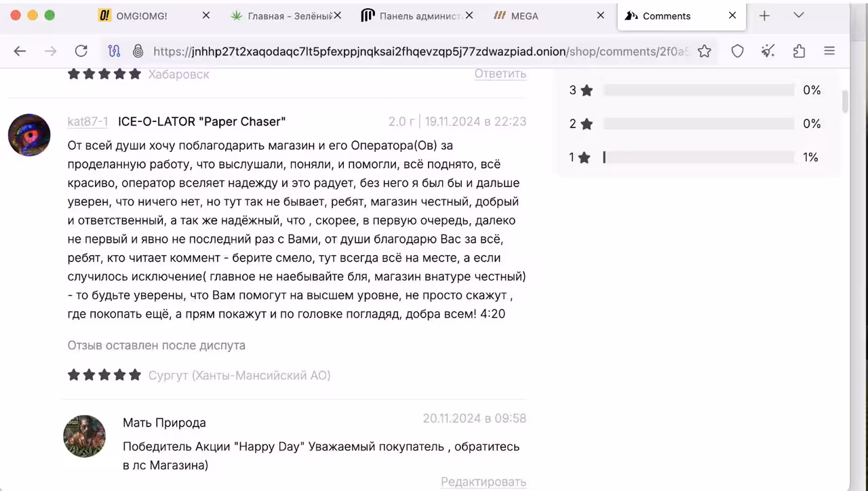Close the Панель администратора tab
This screenshot has width=868, height=491.
[469, 15]
